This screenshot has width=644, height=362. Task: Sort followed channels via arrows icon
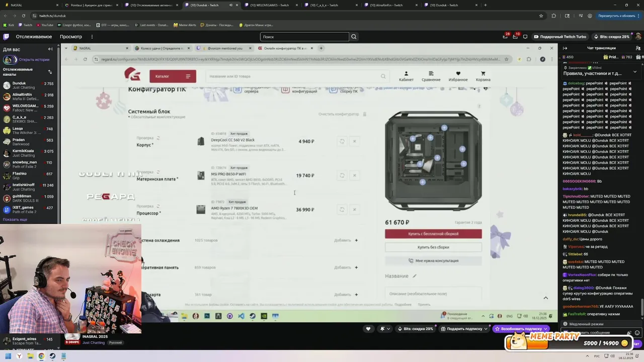50,72
